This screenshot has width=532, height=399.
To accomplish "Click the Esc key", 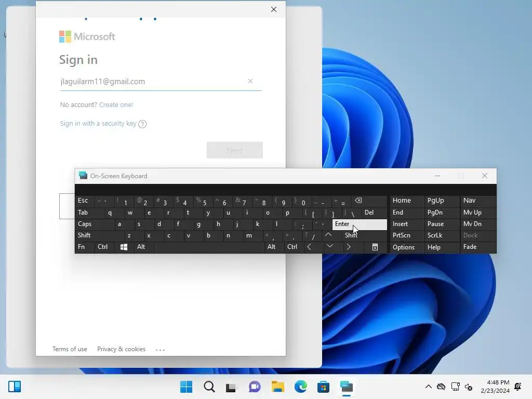I will point(85,201).
